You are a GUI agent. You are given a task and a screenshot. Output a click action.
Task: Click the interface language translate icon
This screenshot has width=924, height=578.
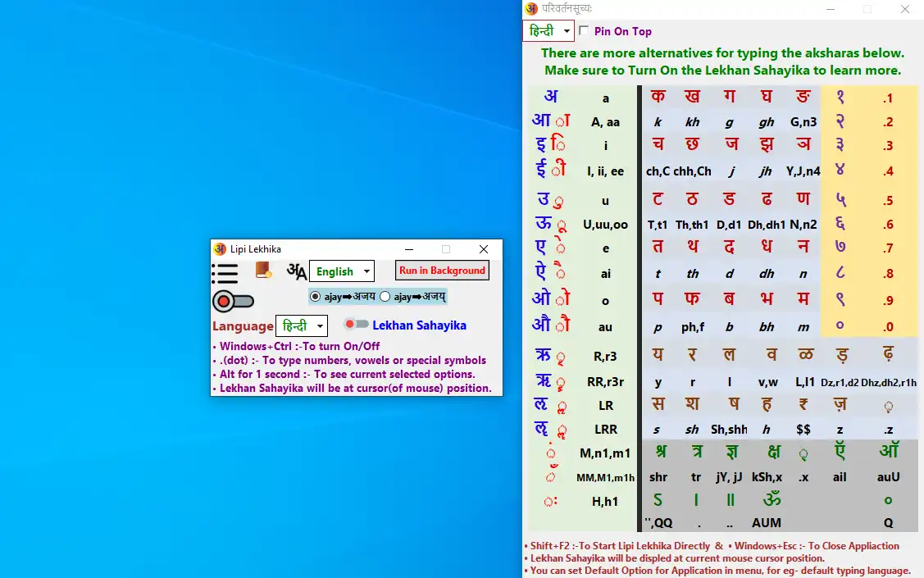297,271
